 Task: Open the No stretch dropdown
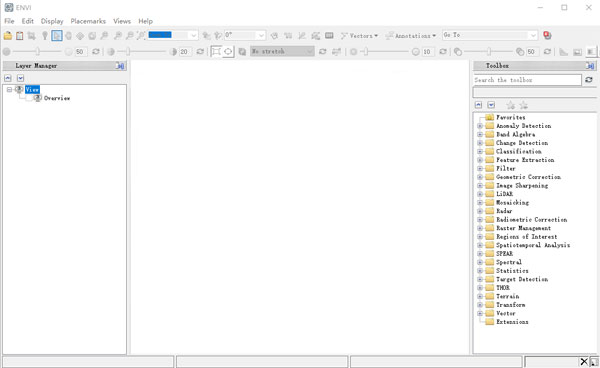point(282,51)
